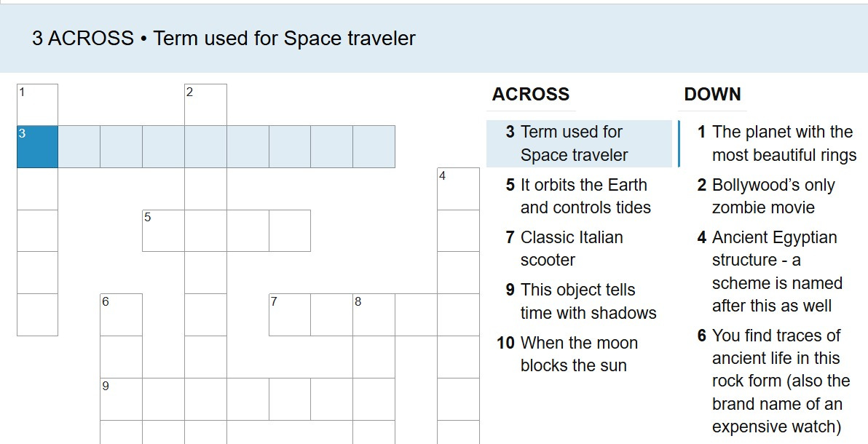This screenshot has width=868, height=444.
Task: Click the highlighted 3 Across clue in list
Action: coord(579,143)
